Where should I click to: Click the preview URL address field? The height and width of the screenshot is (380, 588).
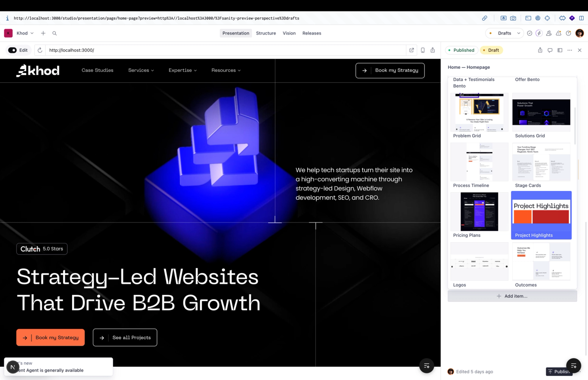tap(225, 50)
